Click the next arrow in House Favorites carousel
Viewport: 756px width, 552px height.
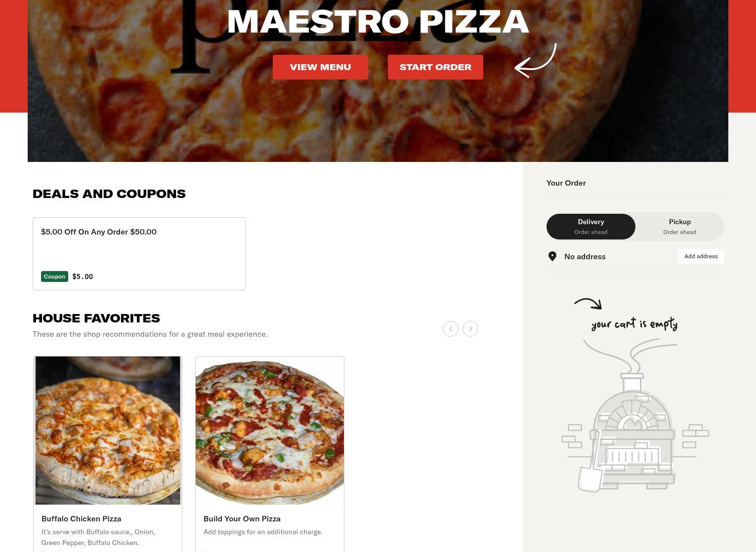coord(470,329)
